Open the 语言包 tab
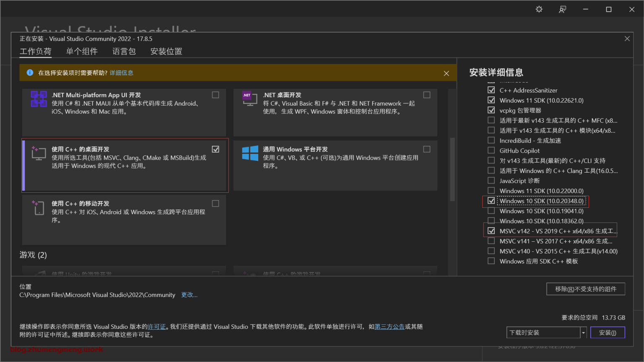644x362 pixels. [x=124, y=51]
